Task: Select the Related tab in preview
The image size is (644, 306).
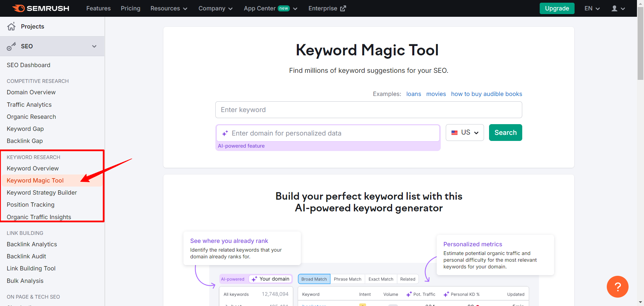Action: tap(408, 279)
